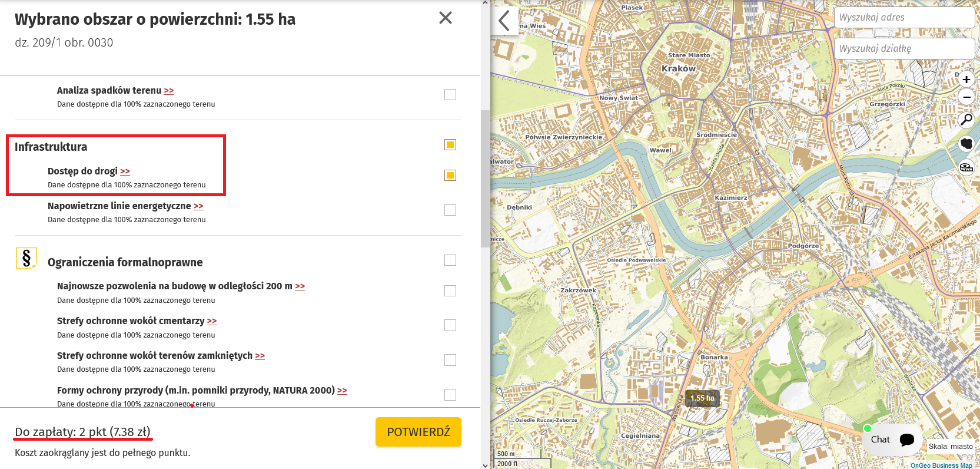The image size is (980, 469).
Task: Tick Napowietrzne linie energetyczne checkbox
Action: [x=450, y=210]
